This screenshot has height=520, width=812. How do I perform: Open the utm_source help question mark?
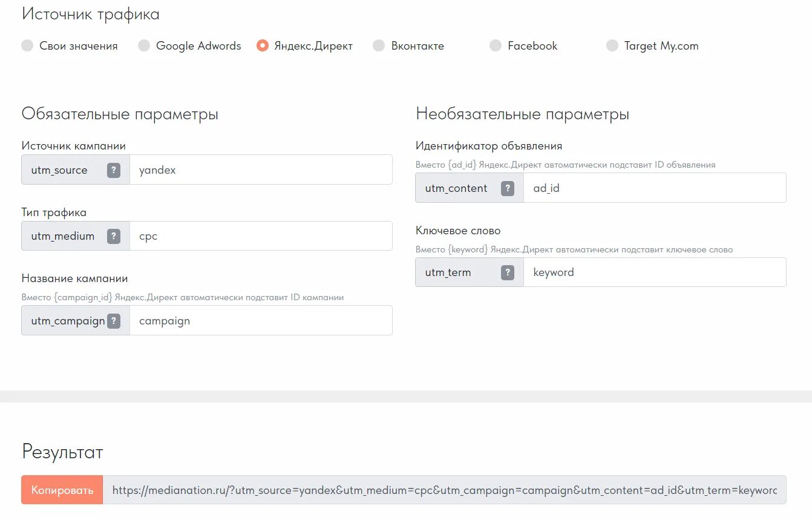tap(114, 170)
